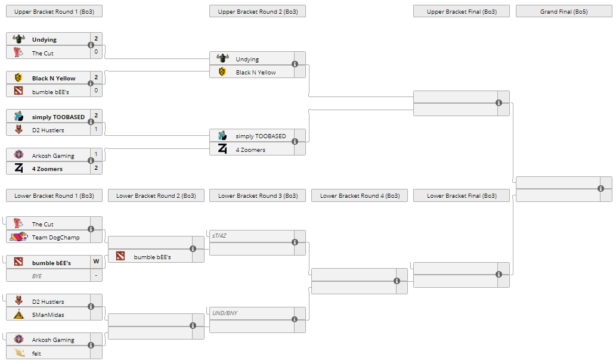This screenshot has height=364, width=616.
Task: Click Team DogChamp logo in lower bracket
Action: [18, 237]
